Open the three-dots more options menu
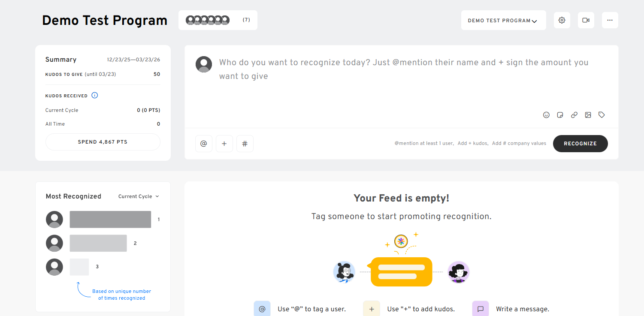The image size is (644, 316). click(610, 20)
